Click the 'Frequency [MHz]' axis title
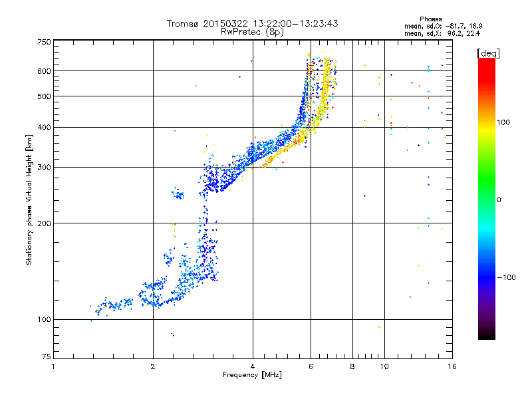 [x=252, y=375]
